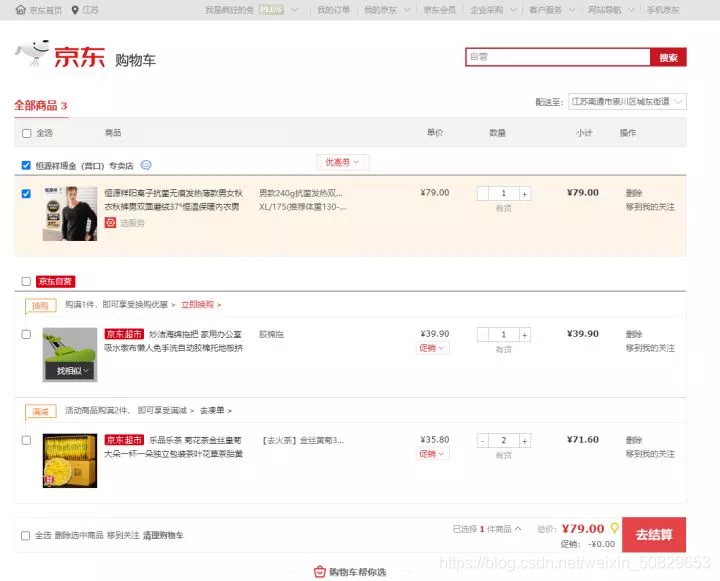Viewport: 720px width, 581px height.
Task: Contact 恒源祥 store via blue smiley icon
Action: [146, 165]
